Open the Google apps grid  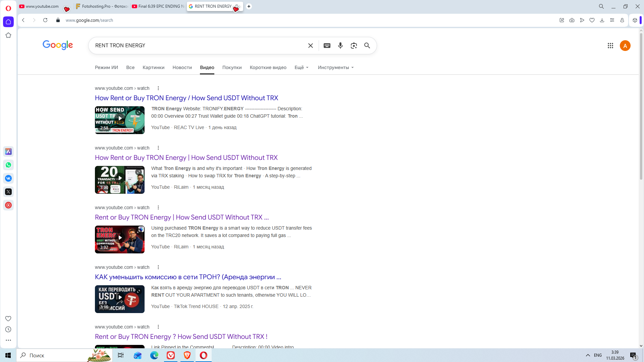tap(610, 46)
